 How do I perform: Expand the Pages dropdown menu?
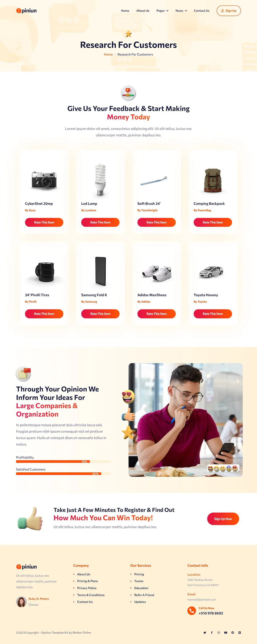[162, 11]
